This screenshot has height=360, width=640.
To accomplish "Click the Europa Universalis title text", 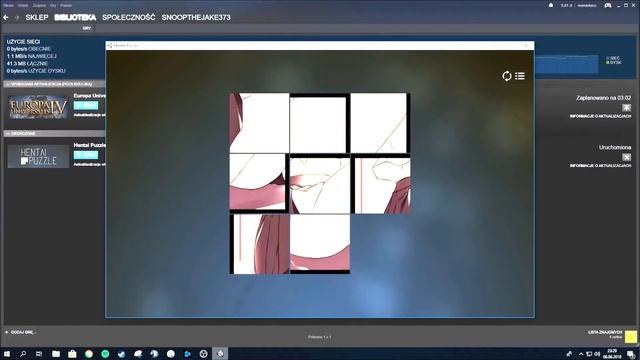I will coord(89,96).
